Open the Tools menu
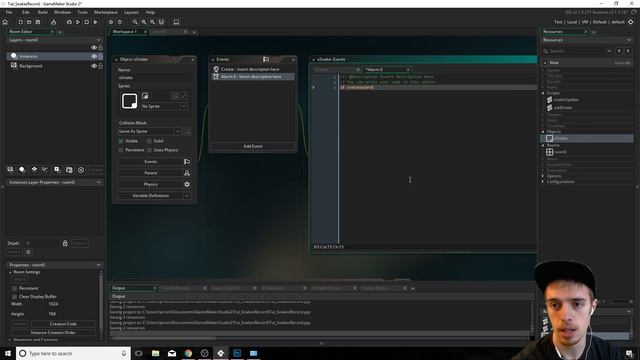Image resolution: width=640 pixels, height=360 pixels. [x=82, y=12]
